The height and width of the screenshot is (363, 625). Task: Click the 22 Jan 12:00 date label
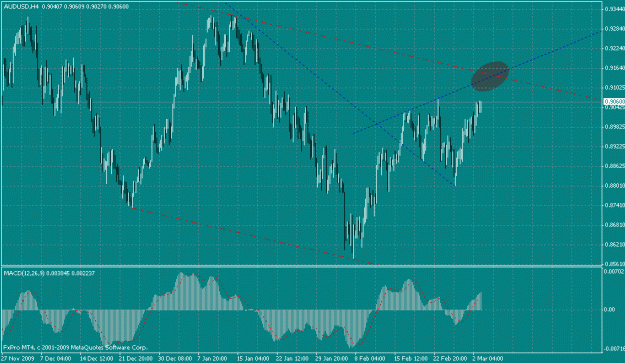click(x=293, y=358)
